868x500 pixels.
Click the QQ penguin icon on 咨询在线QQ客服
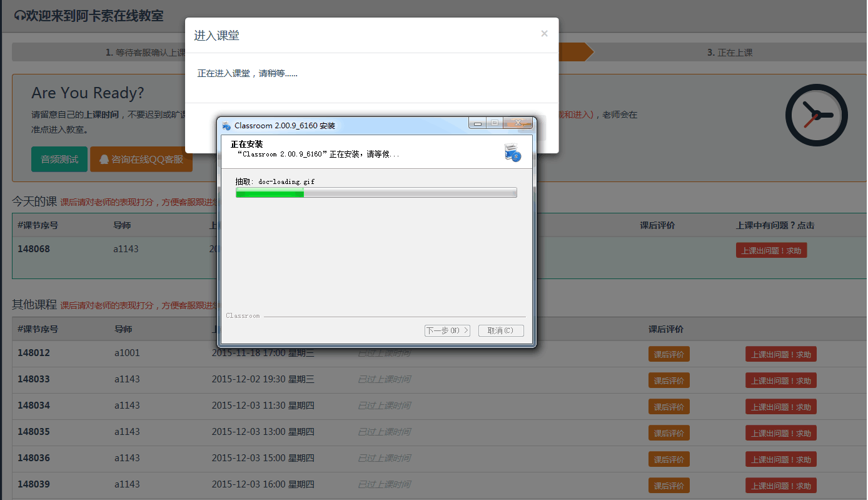104,160
